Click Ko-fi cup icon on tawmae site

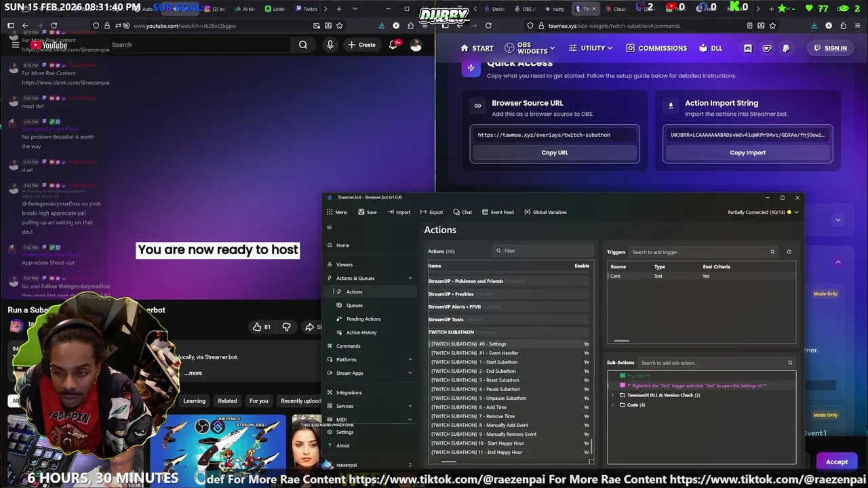[767, 48]
